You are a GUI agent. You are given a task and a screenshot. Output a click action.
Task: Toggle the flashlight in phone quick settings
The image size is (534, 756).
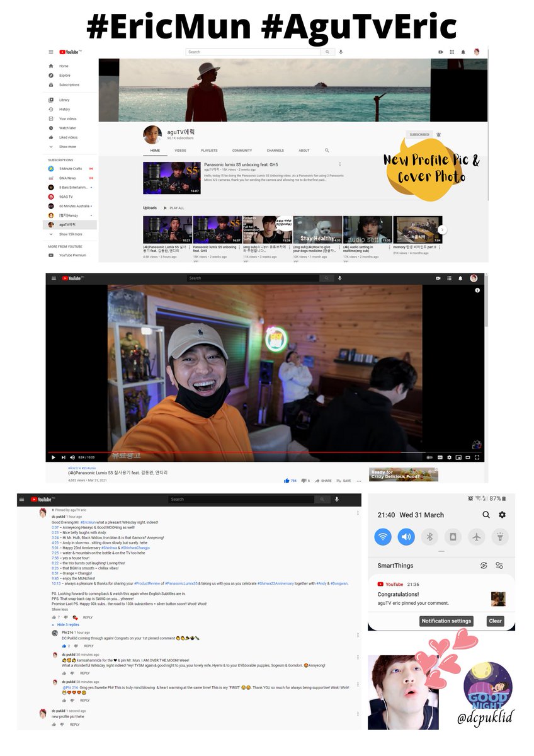tap(500, 537)
